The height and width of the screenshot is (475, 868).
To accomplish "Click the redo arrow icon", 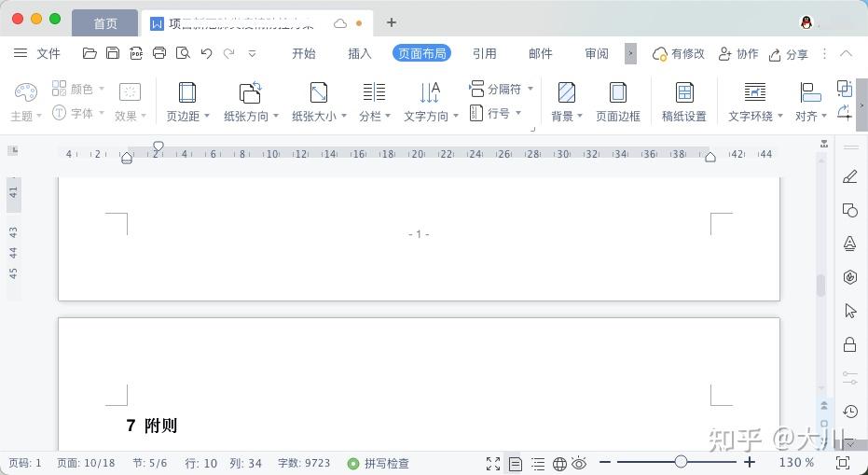I will point(228,53).
